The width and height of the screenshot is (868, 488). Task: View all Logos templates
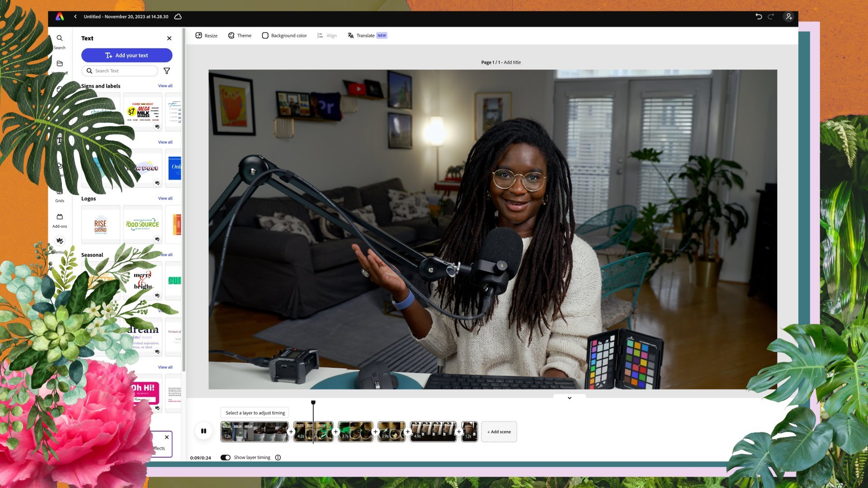[x=165, y=198]
